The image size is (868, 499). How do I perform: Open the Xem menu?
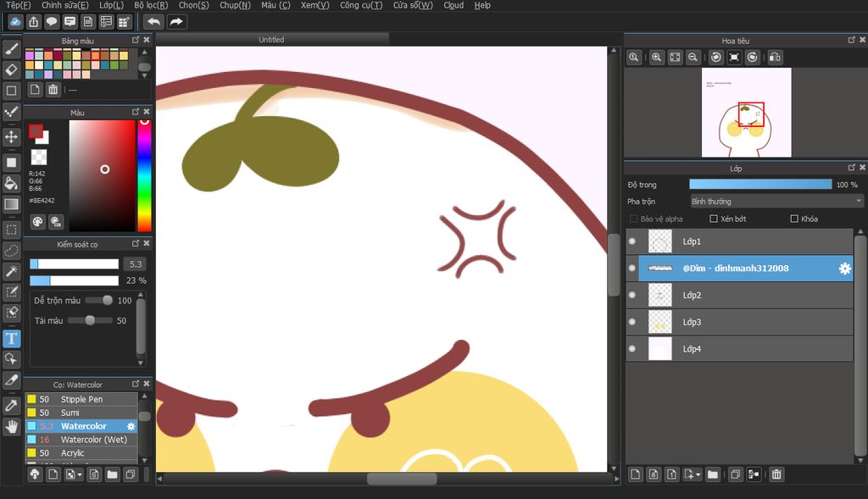[315, 6]
